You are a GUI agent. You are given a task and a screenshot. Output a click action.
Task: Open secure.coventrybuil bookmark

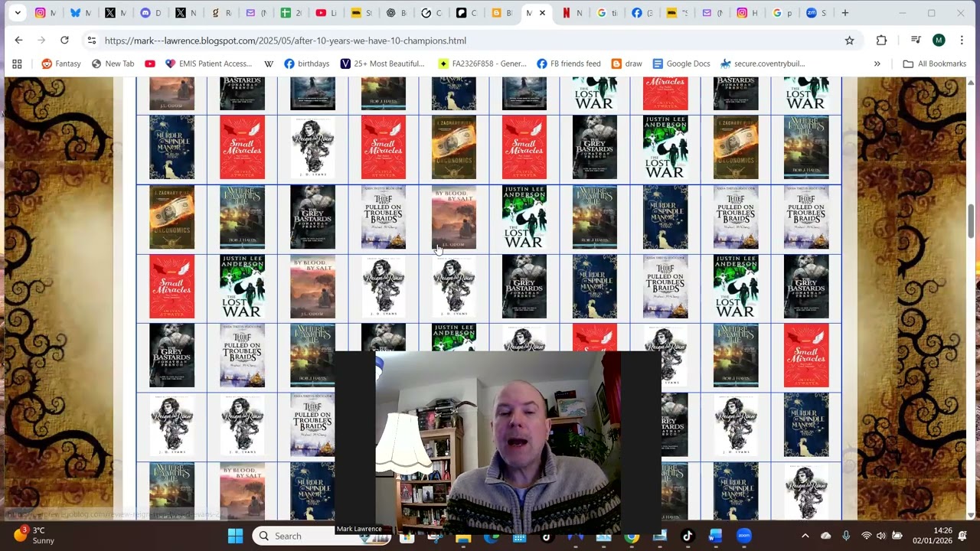762,64
